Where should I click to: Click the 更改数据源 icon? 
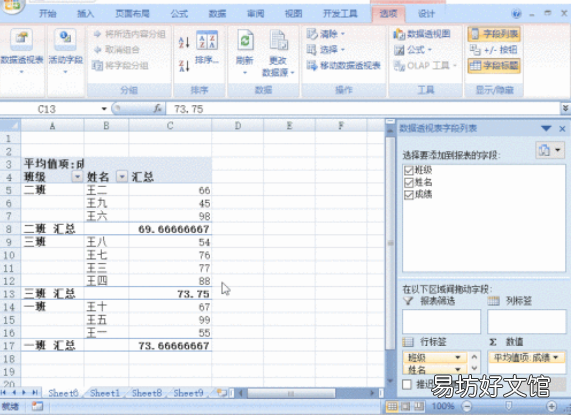pyautogui.click(x=278, y=41)
